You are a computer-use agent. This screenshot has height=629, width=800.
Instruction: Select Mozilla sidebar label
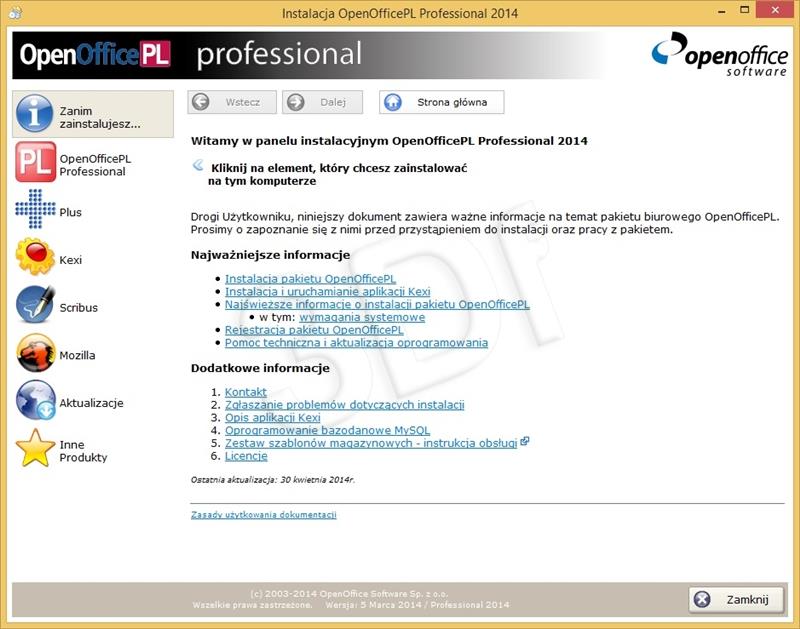pos(77,356)
